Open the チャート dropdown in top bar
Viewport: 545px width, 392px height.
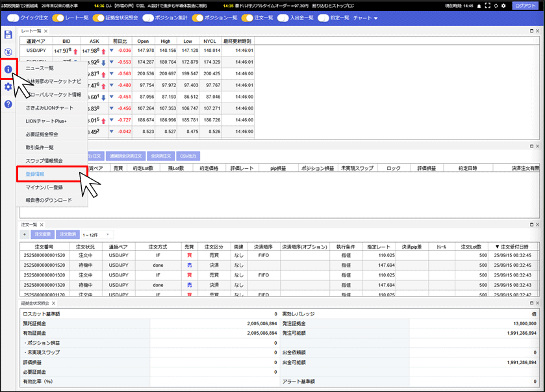(365, 18)
